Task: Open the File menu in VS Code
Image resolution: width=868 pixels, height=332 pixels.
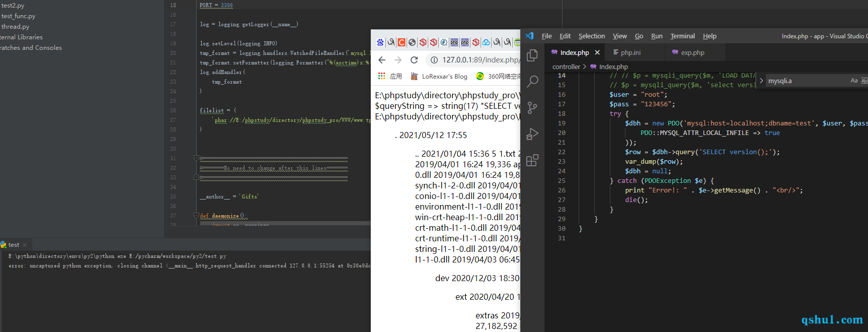Action: pyautogui.click(x=546, y=36)
